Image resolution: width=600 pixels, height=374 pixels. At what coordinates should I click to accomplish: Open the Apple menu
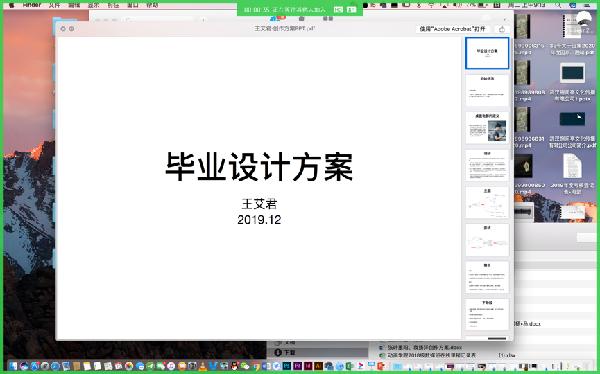11,5
